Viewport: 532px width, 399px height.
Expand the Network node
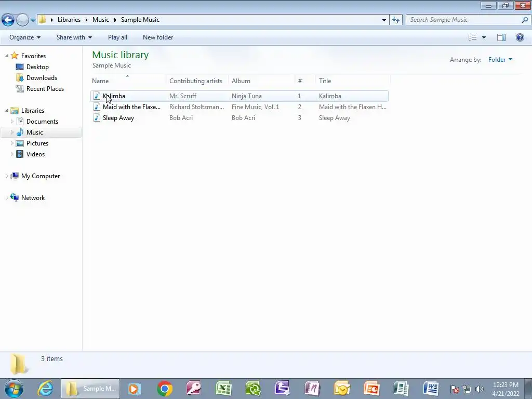pos(7,197)
